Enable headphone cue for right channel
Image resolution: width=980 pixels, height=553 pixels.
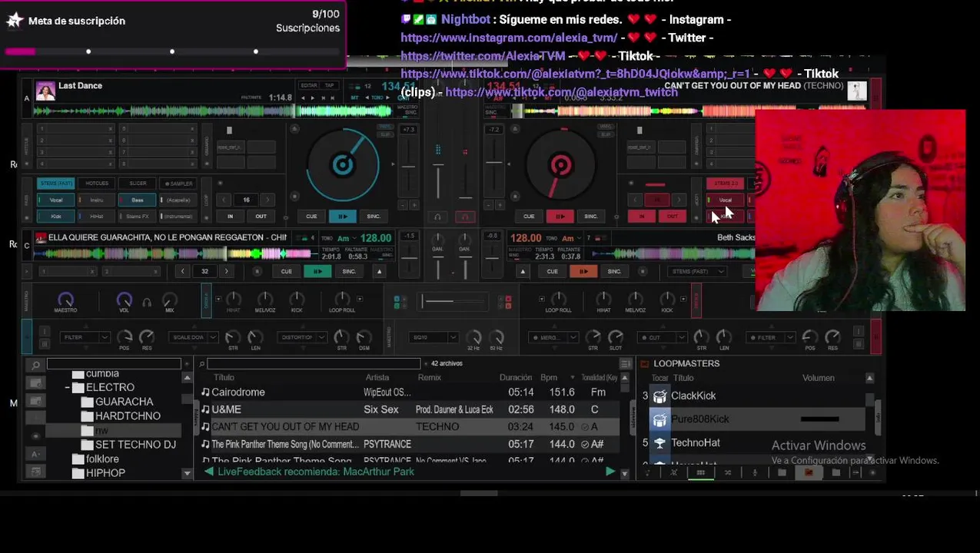(x=465, y=217)
